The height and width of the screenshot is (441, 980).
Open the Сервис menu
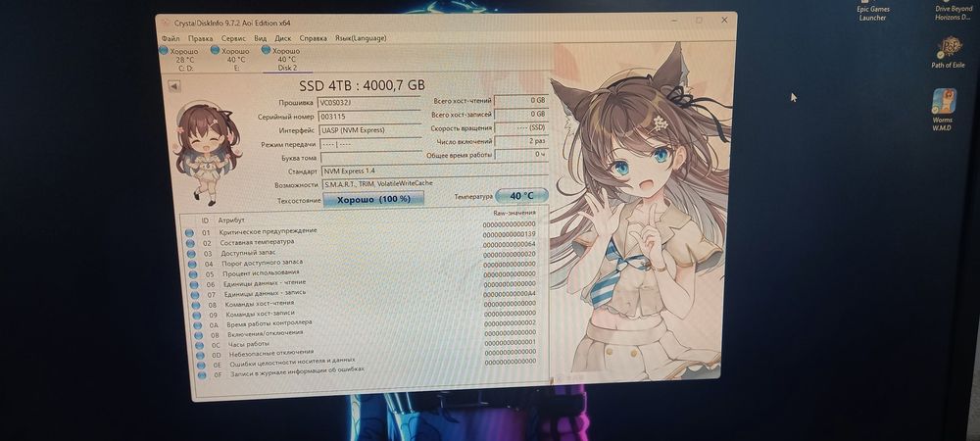point(233,39)
